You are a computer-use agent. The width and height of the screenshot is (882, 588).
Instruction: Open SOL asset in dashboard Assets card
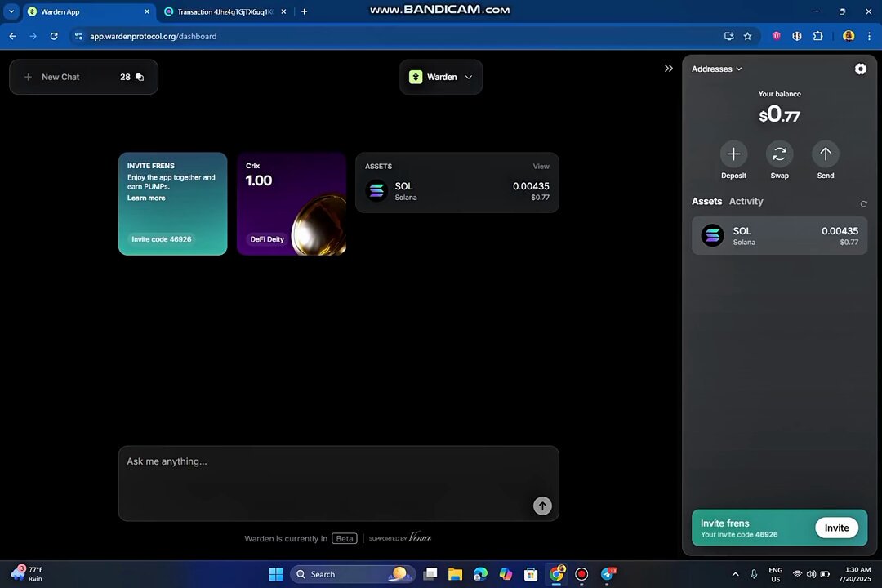point(457,191)
